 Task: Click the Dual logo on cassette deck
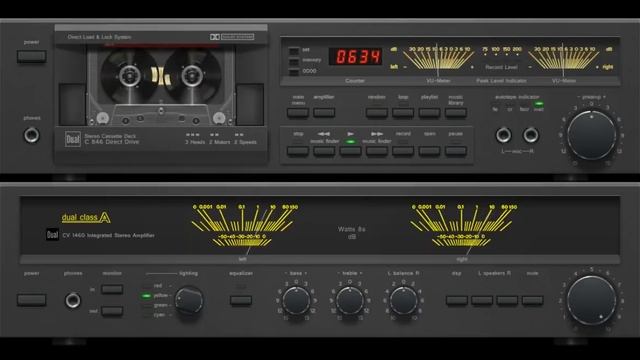pyautogui.click(x=73, y=139)
